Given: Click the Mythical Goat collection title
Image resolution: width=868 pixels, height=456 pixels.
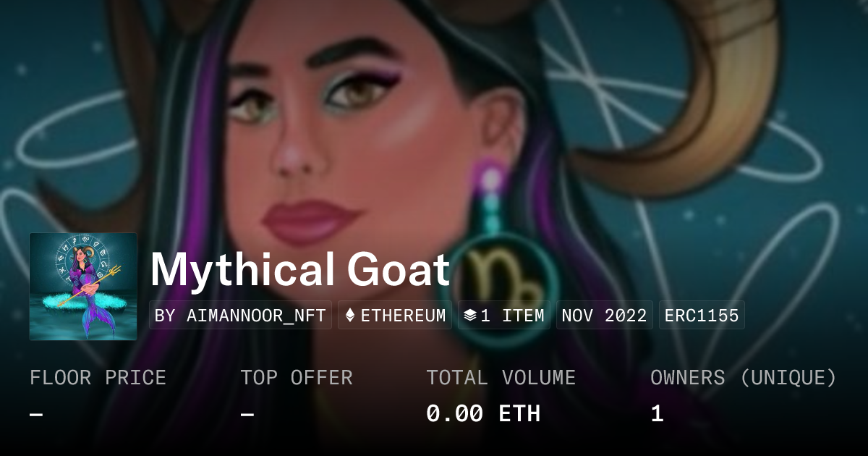Looking at the screenshot, I should pyautogui.click(x=300, y=270).
